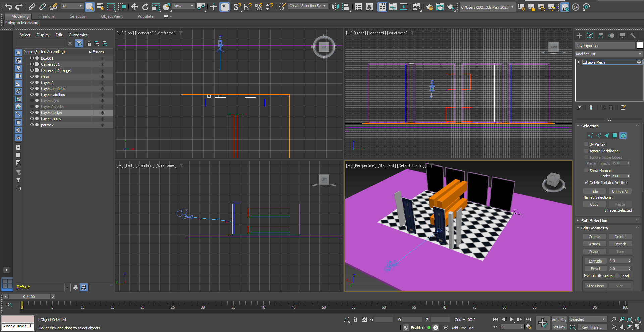Expand the Soft Selection rollout

coord(594,221)
